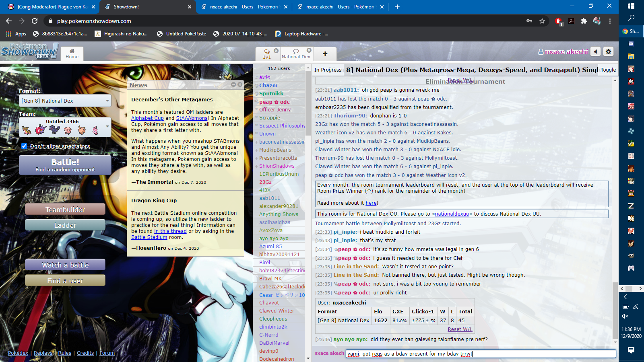Close the National Dex room tab
Viewport: 644px width, 362px height.
(x=309, y=50)
